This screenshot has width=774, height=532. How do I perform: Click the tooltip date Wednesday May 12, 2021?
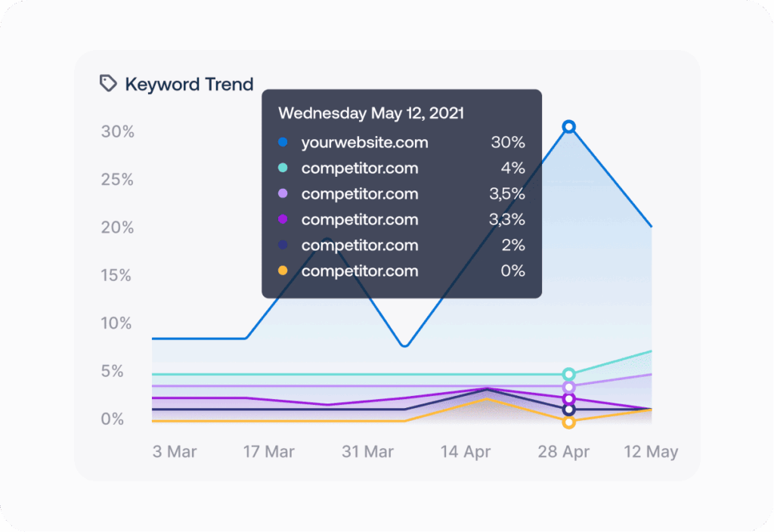pos(371,113)
